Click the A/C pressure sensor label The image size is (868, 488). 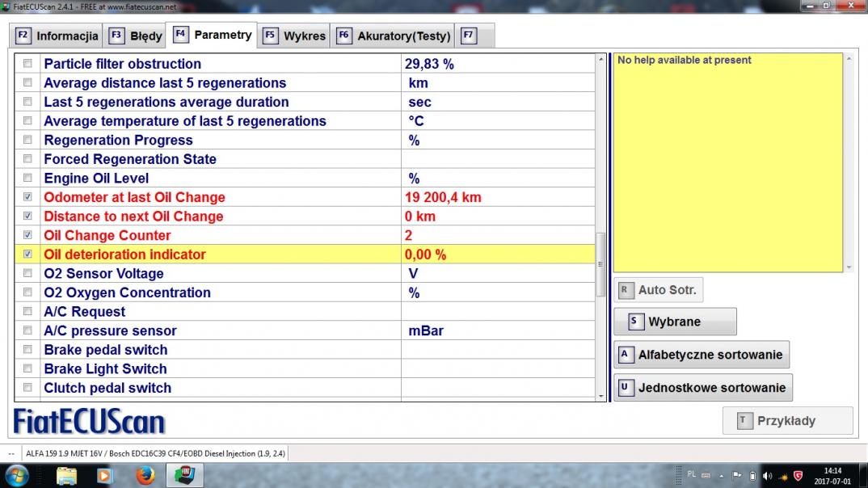110,331
